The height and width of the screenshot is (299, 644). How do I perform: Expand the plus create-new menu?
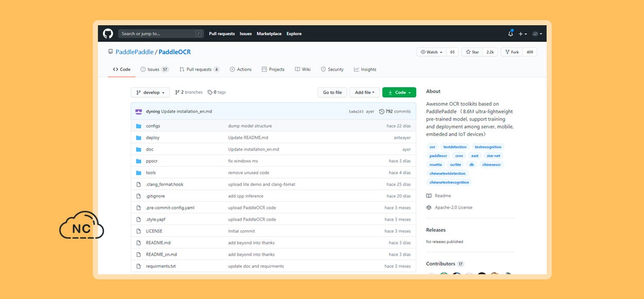[522, 34]
